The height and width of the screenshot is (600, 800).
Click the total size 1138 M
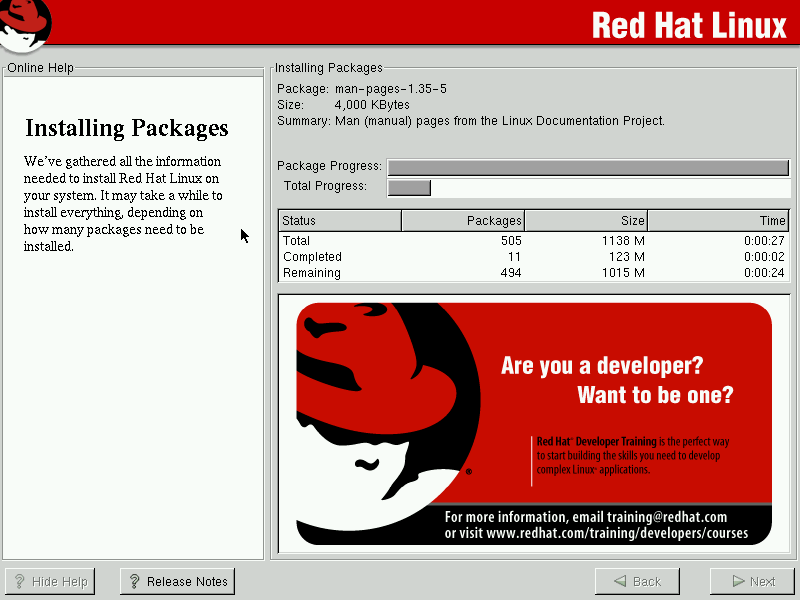[x=623, y=240]
